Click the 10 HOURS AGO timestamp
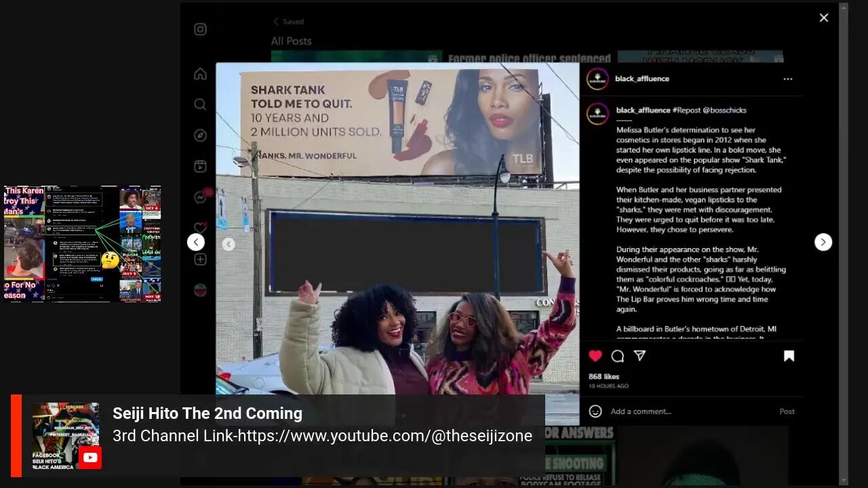Screen dimensions: 868x488 608,386
